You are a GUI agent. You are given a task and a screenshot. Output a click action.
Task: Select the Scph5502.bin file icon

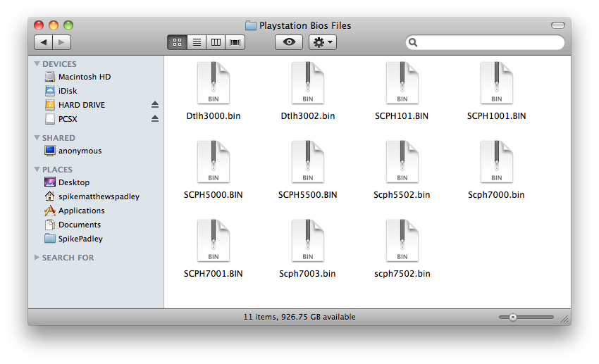click(402, 163)
